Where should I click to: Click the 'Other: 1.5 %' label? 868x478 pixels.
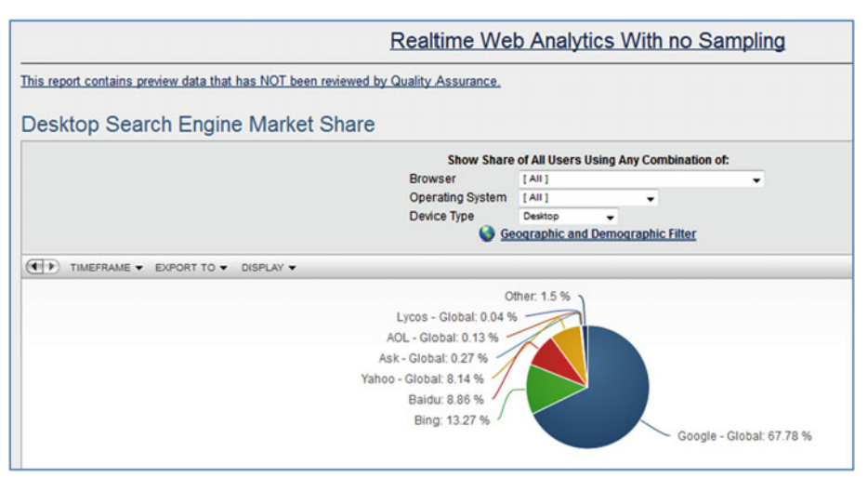tap(537, 297)
